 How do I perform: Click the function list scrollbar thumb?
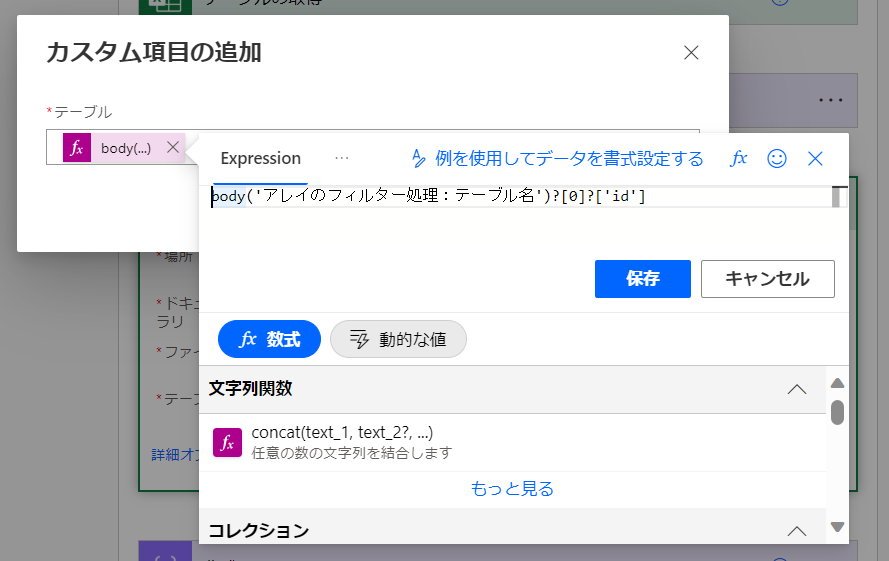pos(837,412)
